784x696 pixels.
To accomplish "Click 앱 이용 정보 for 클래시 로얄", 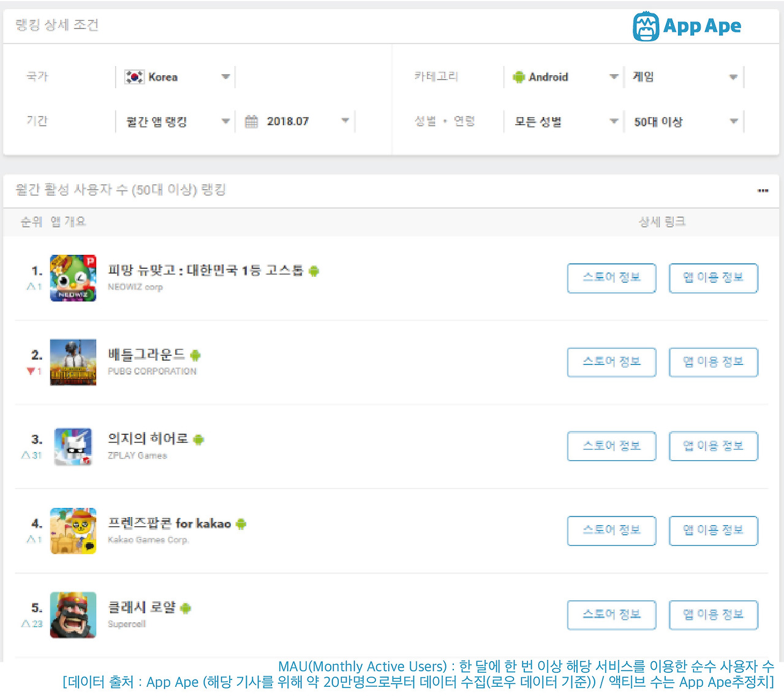I will [714, 615].
